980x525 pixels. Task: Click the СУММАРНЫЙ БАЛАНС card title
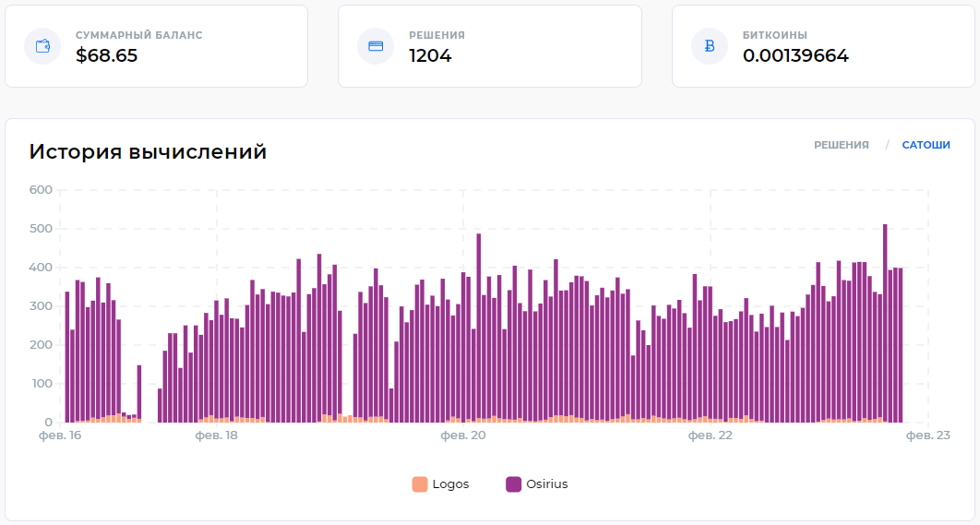(x=138, y=35)
